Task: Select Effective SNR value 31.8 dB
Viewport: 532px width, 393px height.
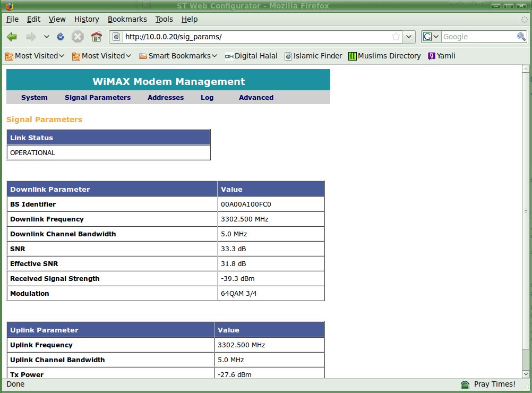Action: coord(234,264)
